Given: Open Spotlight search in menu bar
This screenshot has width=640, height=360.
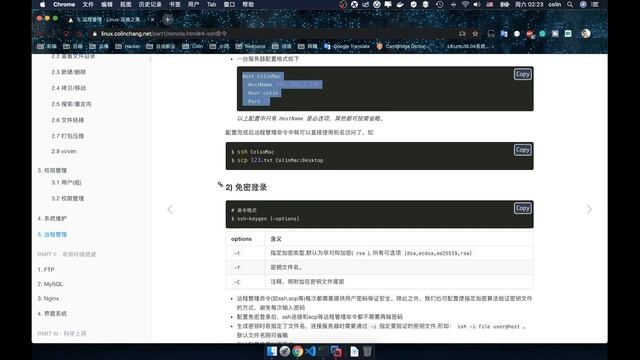Looking at the screenshot, I should point(570,4).
